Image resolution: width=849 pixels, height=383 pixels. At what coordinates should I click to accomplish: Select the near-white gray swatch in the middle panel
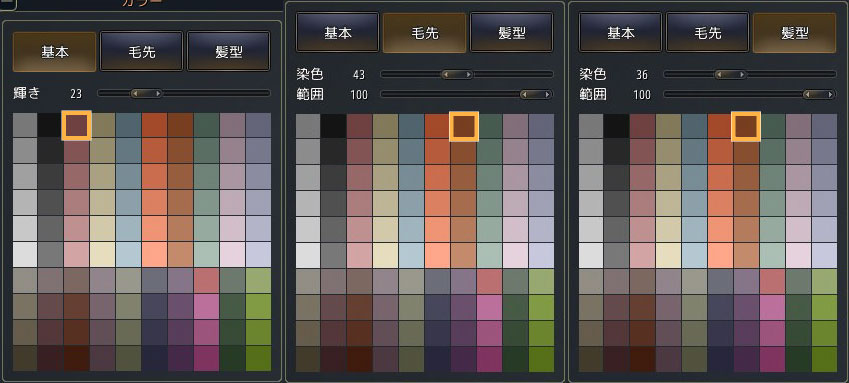[308, 256]
